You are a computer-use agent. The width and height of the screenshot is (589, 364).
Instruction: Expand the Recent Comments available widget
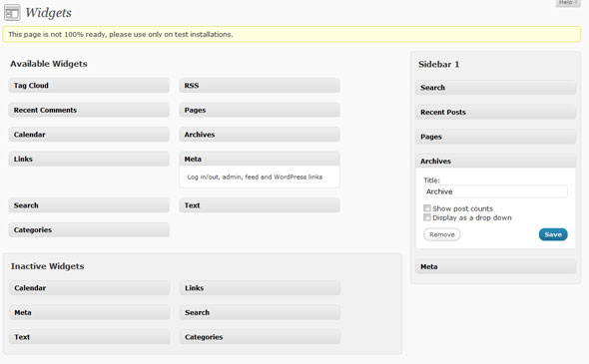click(x=89, y=110)
